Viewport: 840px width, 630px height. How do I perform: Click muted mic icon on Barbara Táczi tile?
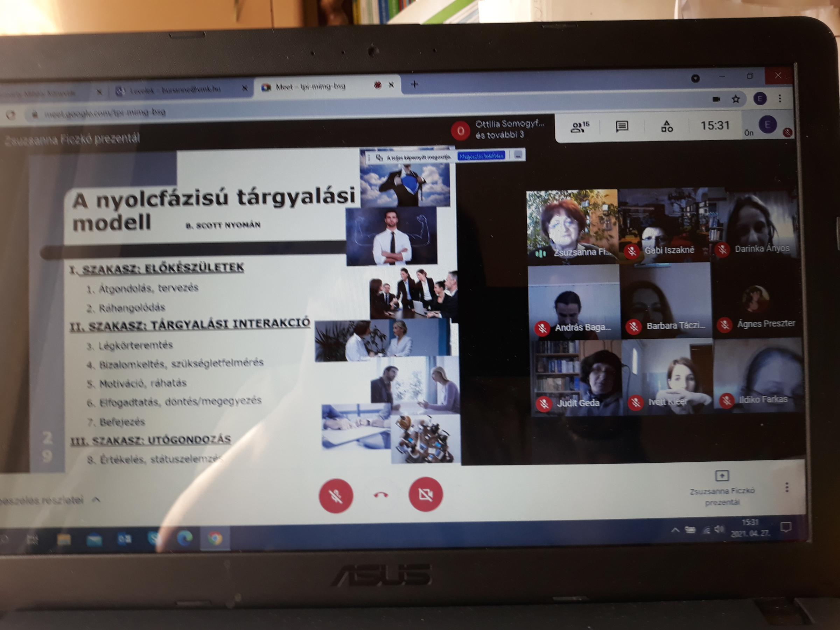pos(633,327)
